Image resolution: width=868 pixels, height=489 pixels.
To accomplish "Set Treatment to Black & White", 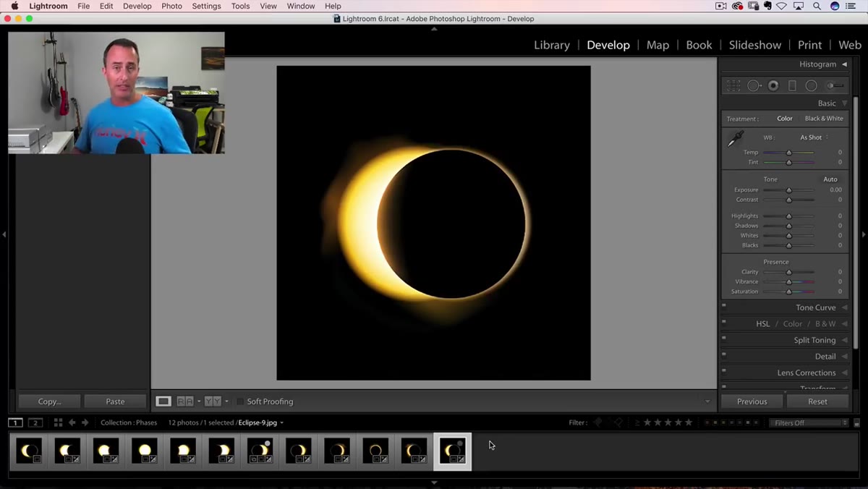I will 824,119.
